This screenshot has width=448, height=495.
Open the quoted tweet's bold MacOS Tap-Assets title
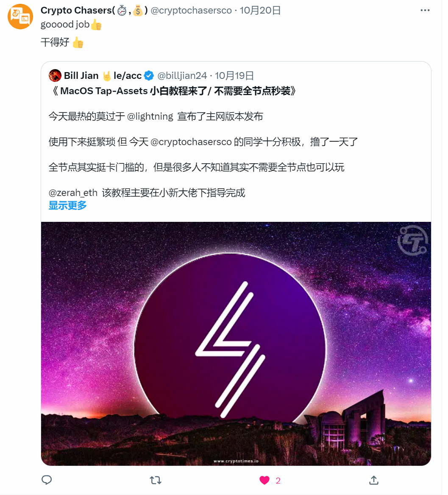pyautogui.click(x=173, y=91)
